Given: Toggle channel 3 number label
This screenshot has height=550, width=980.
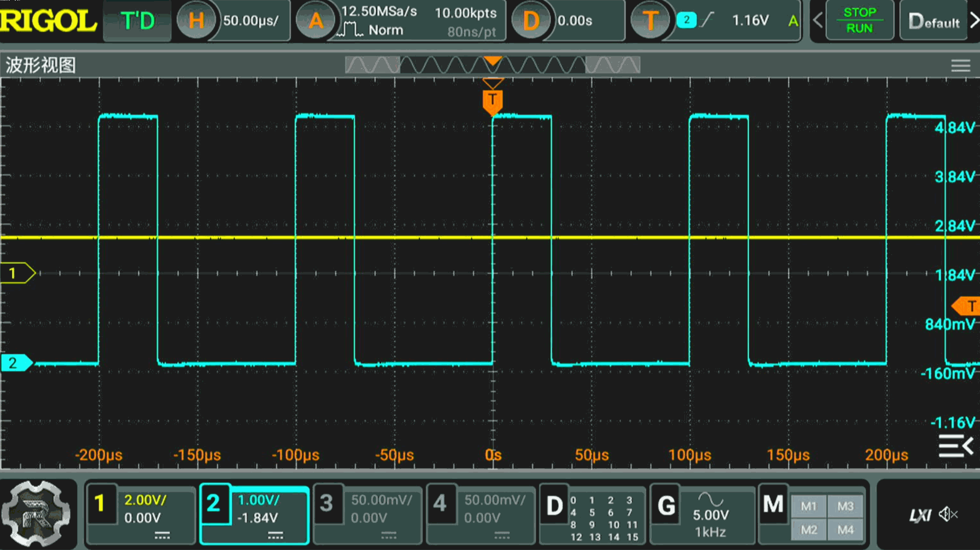Looking at the screenshot, I should 327,504.
